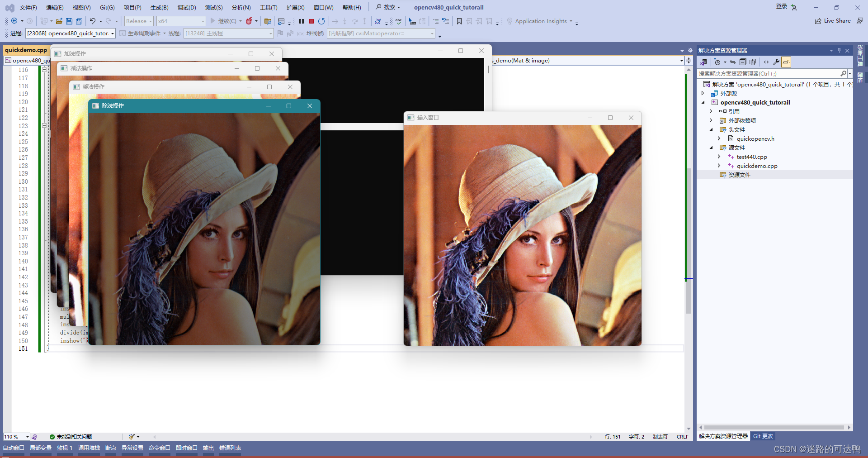This screenshot has width=868, height=458.
Task: Collapse code region at line 123
Action: (x=44, y=125)
